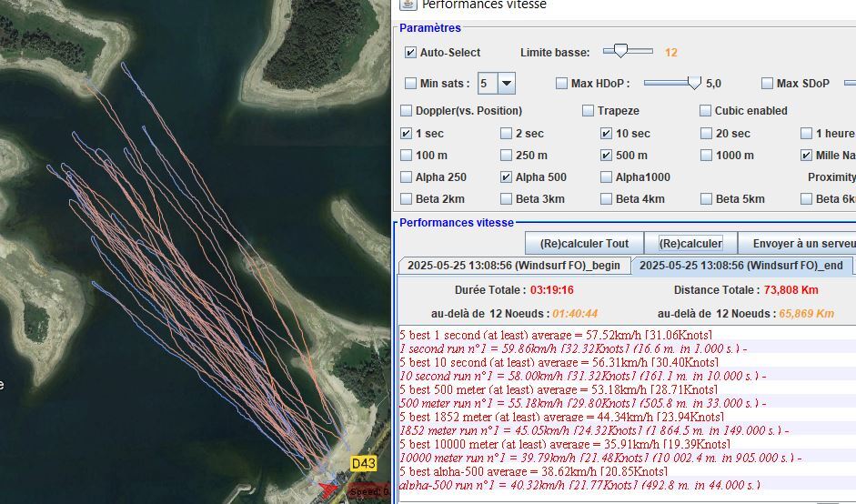Click the (Re)calculer Tout button

pyautogui.click(x=584, y=244)
